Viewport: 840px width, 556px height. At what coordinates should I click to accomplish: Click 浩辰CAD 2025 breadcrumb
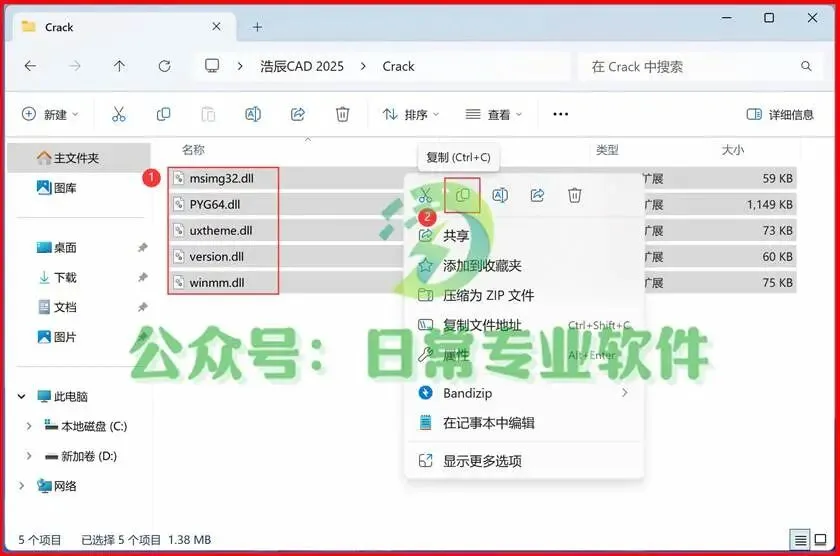click(302, 66)
